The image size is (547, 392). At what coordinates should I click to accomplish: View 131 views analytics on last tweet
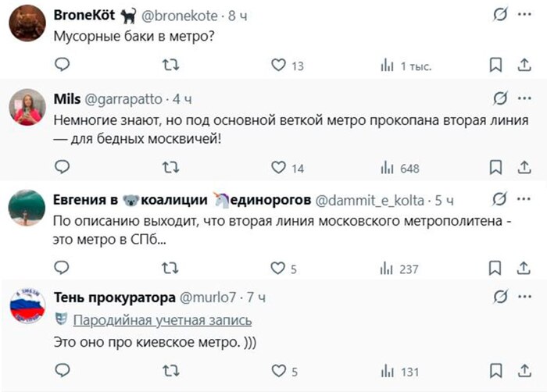click(x=400, y=372)
